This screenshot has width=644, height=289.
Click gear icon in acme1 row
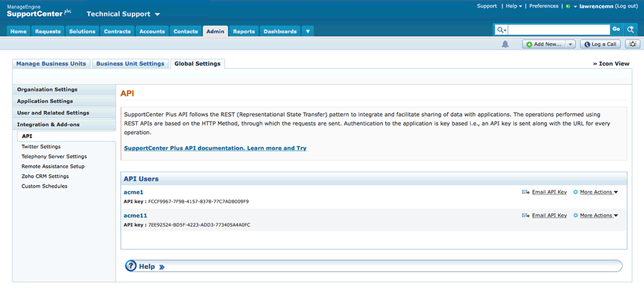point(576,192)
